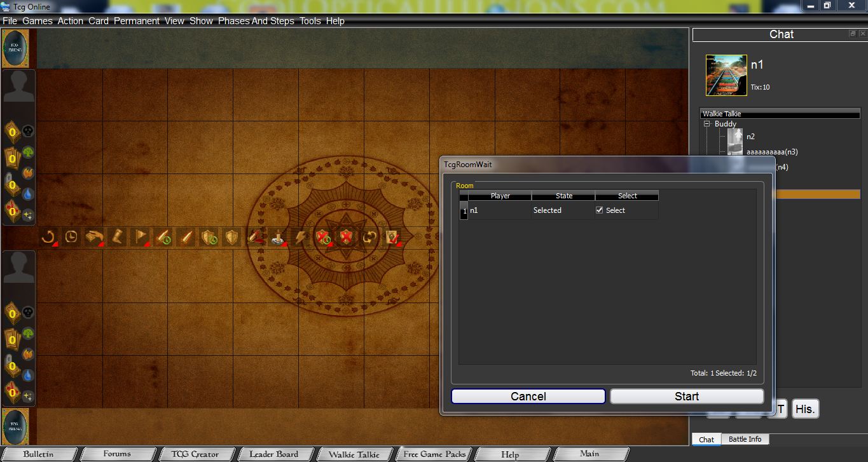Open the Leader Board page
This screenshot has width=868, height=462.
tap(273, 454)
